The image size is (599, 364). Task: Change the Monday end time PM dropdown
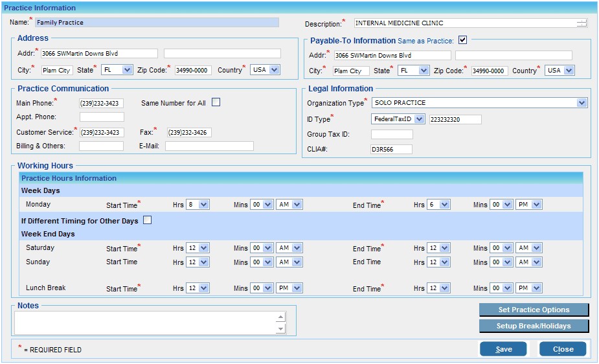click(x=536, y=205)
